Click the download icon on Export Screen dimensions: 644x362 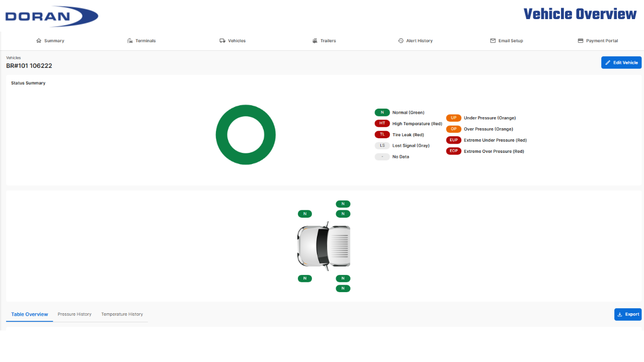click(x=620, y=314)
